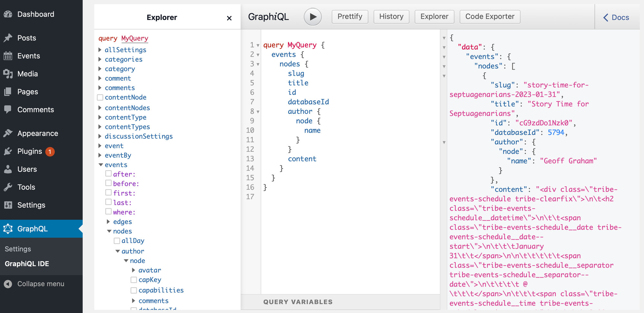This screenshot has width=644, height=313.
Task: Tick the capKey field checkbox
Action: [134, 280]
